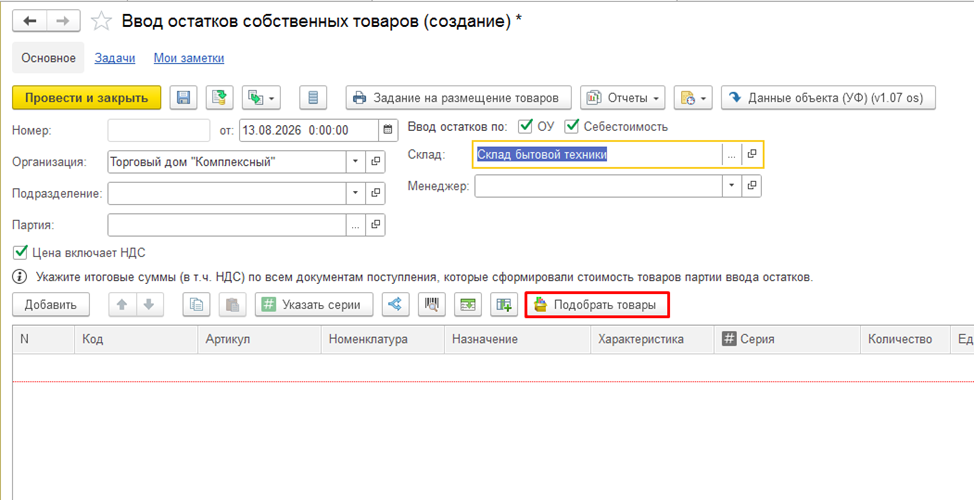The height and width of the screenshot is (500, 974).
Task: Click the Артикул column header
Action: tap(260, 339)
